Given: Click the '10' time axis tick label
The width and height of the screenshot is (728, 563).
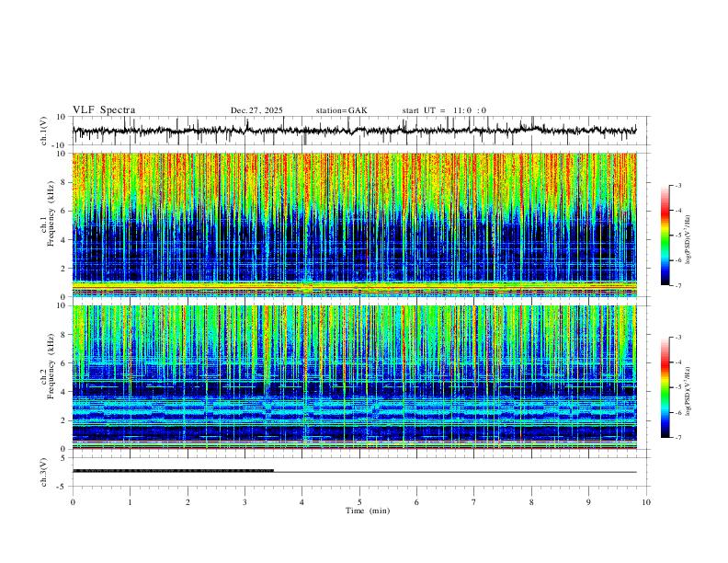Looking at the screenshot, I should (646, 502).
